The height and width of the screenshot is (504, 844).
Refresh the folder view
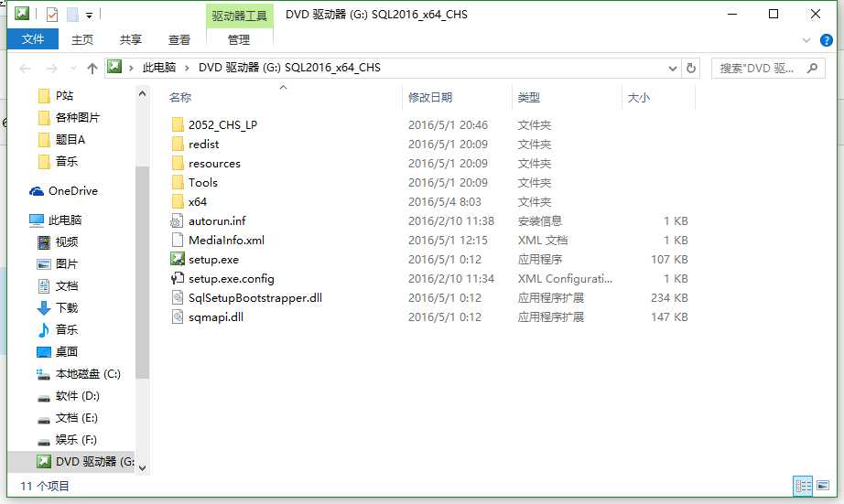691,69
